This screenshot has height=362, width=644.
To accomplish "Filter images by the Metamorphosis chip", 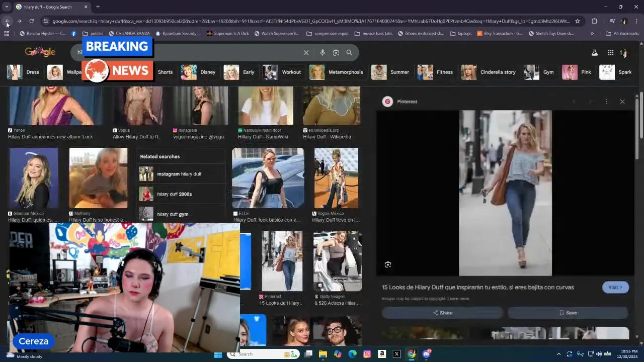I will coord(336,72).
